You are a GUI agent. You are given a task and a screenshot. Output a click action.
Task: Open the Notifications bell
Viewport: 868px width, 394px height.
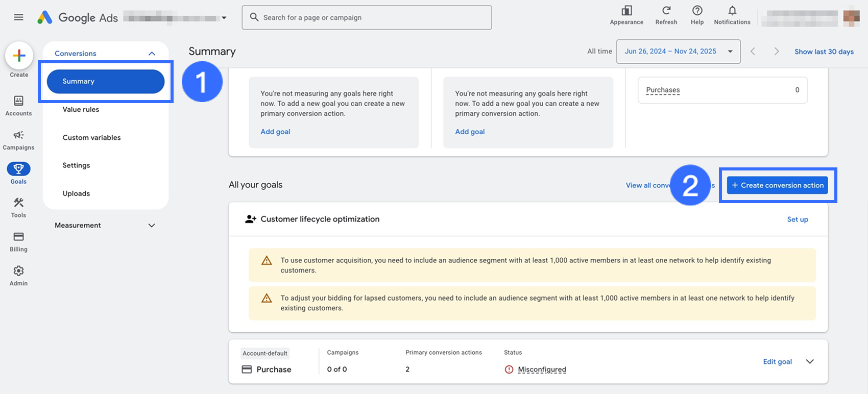(732, 15)
